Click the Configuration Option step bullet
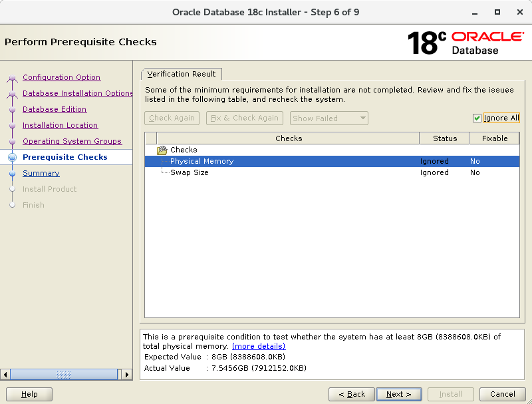This screenshot has height=404, width=532. click(x=13, y=78)
